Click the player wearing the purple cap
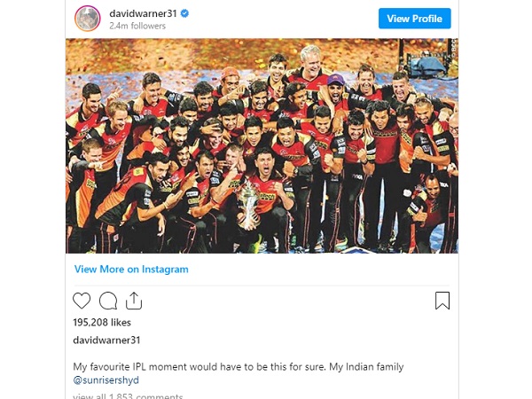Screen dimensions: 532x399 336,87
